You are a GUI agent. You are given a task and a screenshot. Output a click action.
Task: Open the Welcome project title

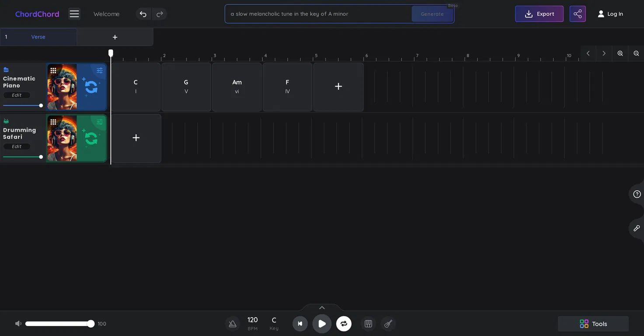tap(106, 14)
